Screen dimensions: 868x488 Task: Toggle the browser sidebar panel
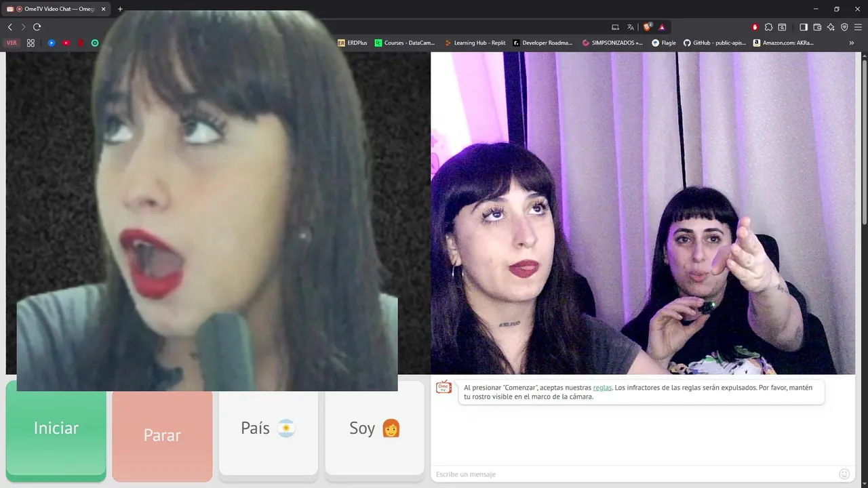click(804, 27)
